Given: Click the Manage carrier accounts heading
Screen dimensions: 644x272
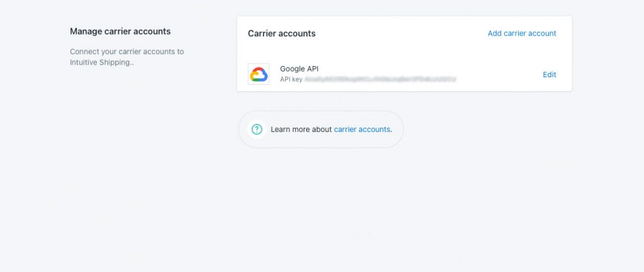Looking at the screenshot, I should pos(120,31).
